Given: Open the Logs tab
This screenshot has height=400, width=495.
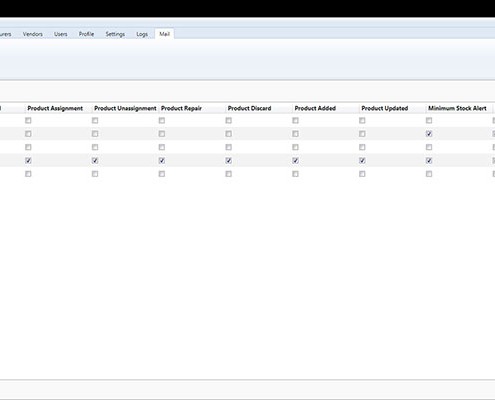Looking at the screenshot, I should click(142, 34).
